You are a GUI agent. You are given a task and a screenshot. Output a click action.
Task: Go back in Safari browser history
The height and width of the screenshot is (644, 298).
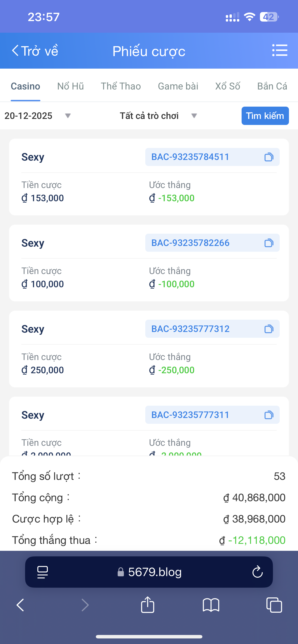pyautogui.click(x=20, y=605)
